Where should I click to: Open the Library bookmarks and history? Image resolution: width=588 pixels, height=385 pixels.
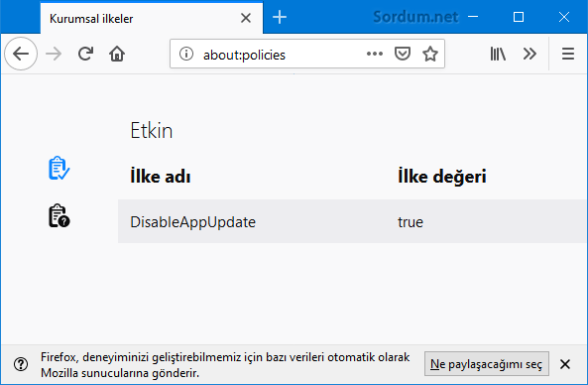click(x=498, y=54)
